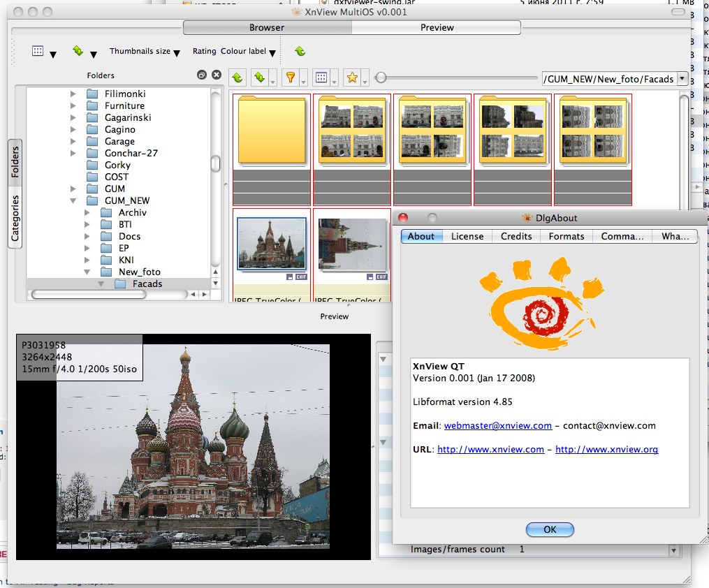
Task: Click the favorites star icon
Action: pyautogui.click(x=352, y=78)
